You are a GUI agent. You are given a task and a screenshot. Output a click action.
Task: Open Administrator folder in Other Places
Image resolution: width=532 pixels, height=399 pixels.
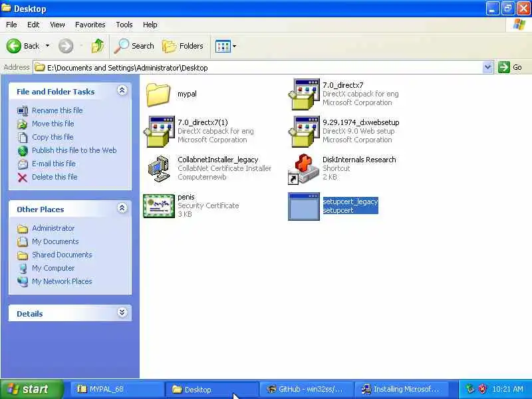point(53,228)
